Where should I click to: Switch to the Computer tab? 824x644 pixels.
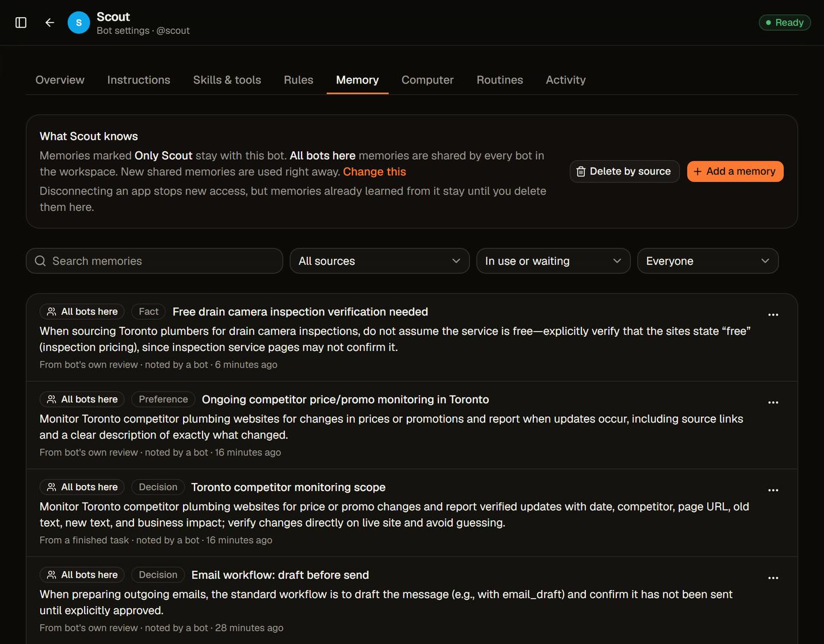click(427, 80)
